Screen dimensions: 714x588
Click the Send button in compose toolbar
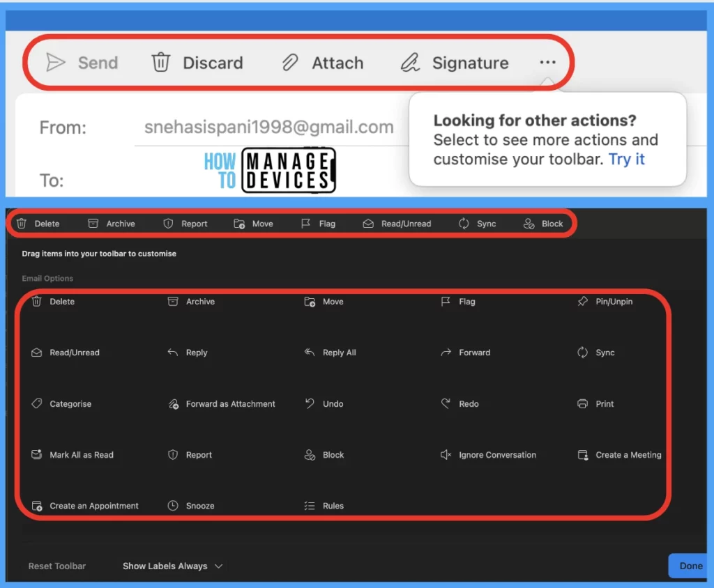click(82, 63)
